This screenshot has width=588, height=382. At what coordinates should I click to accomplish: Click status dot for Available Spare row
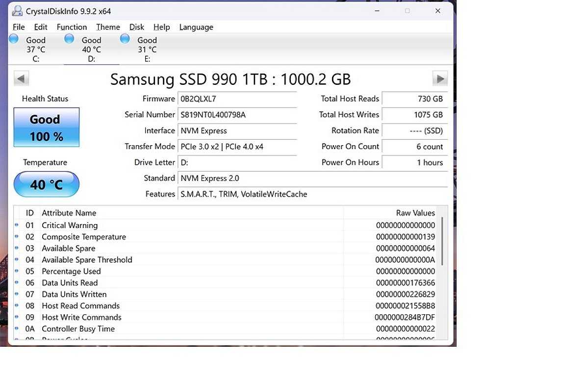tap(17, 248)
